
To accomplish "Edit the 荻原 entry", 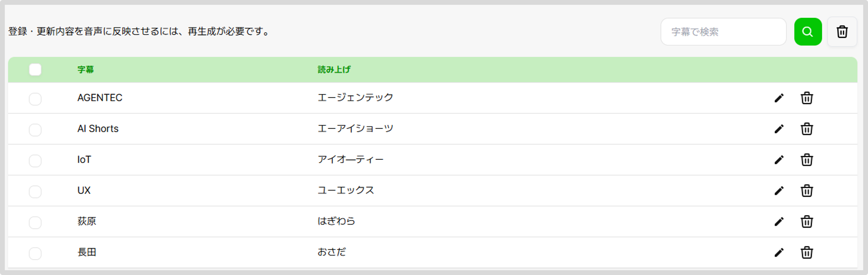I will click(779, 221).
